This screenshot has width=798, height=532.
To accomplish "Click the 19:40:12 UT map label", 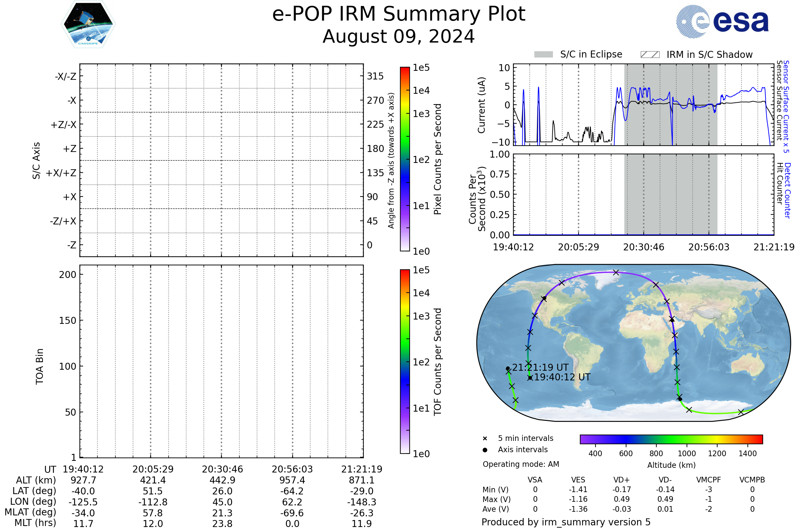I will tap(562, 377).
